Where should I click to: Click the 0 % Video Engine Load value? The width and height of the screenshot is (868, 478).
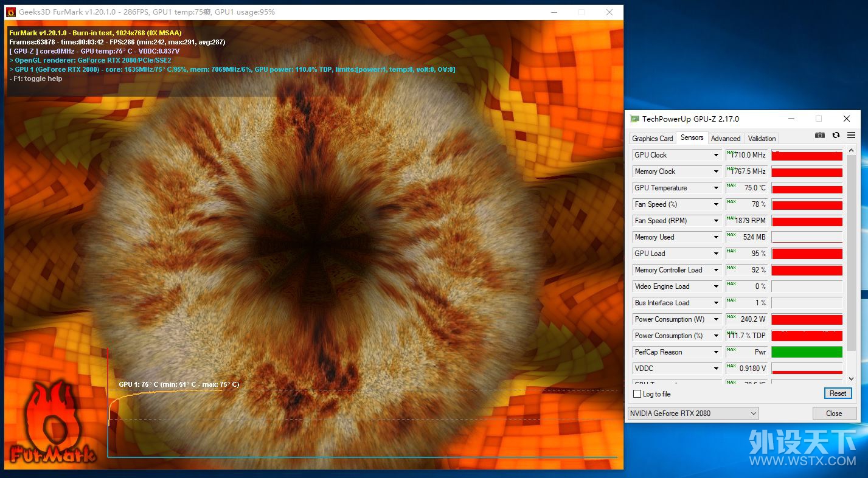pyautogui.click(x=746, y=286)
